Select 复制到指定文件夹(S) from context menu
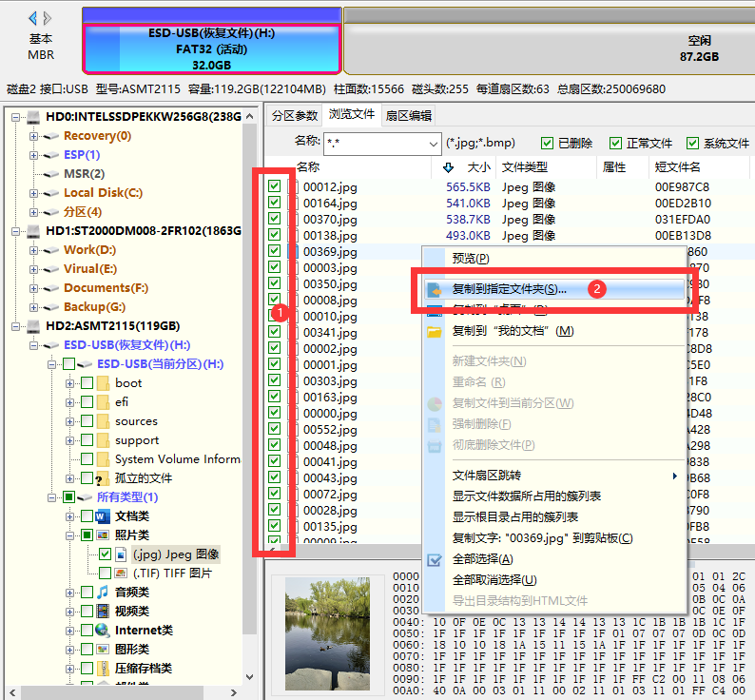The image size is (755, 700). point(509,289)
